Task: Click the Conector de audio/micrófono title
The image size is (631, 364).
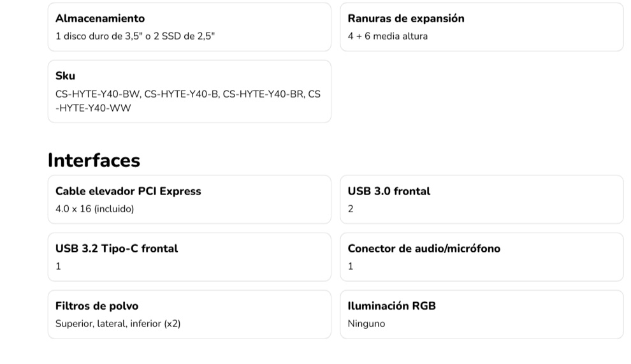Action: (424, 249)
